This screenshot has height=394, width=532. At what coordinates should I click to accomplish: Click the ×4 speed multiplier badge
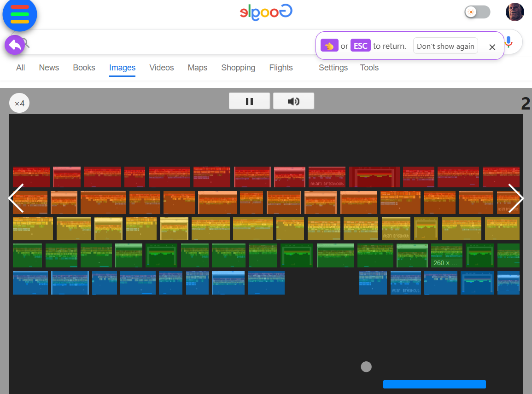(x=19, y=104)
